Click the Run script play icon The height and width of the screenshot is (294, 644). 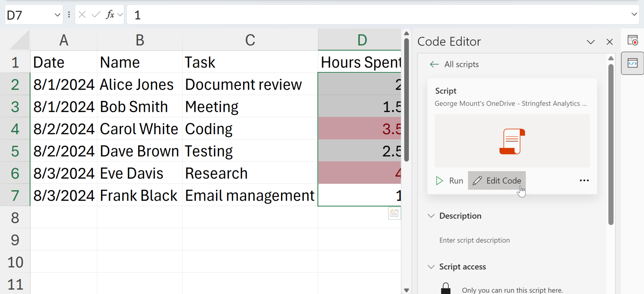(x=439, y=181)
